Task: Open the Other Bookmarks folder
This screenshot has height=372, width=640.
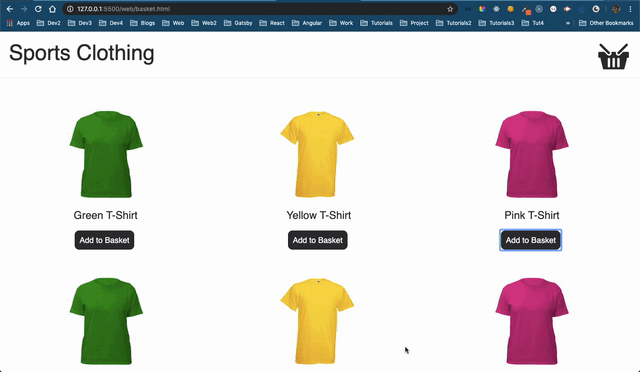Action: [x=606, y=23]
